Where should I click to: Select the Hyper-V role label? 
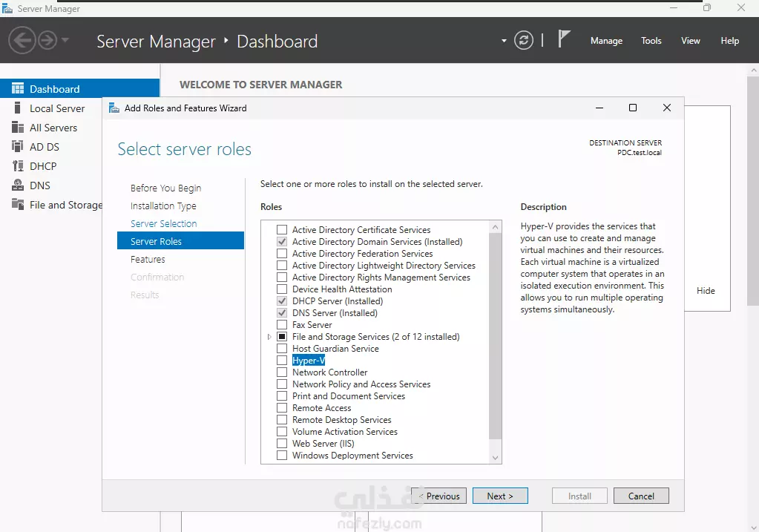[x=309, y=360]
